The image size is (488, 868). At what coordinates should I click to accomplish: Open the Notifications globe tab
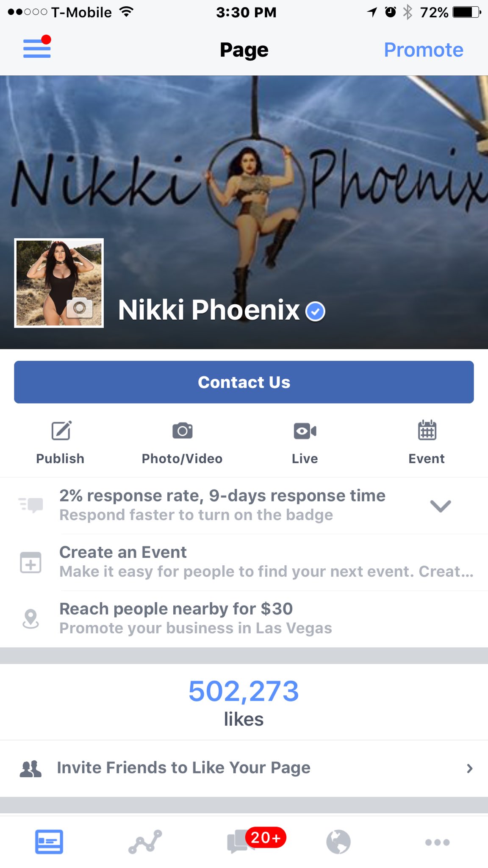click(338, 842)
